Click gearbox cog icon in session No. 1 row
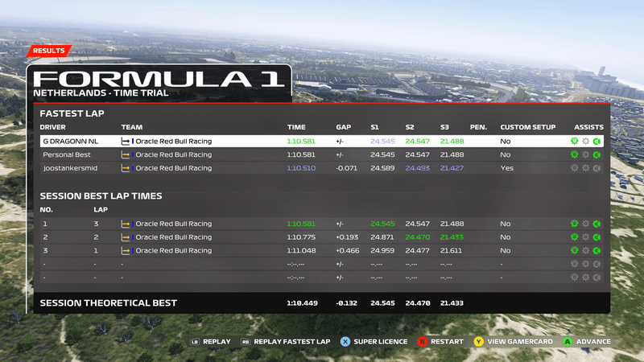644x362 pixels. (x=586, y=224)
